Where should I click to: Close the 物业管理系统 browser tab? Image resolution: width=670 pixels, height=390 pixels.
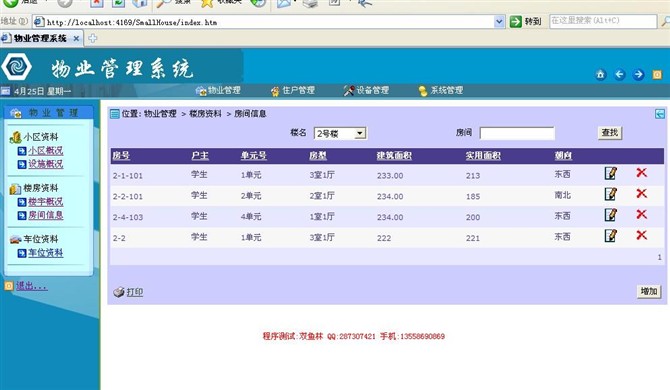coord(76,38)
